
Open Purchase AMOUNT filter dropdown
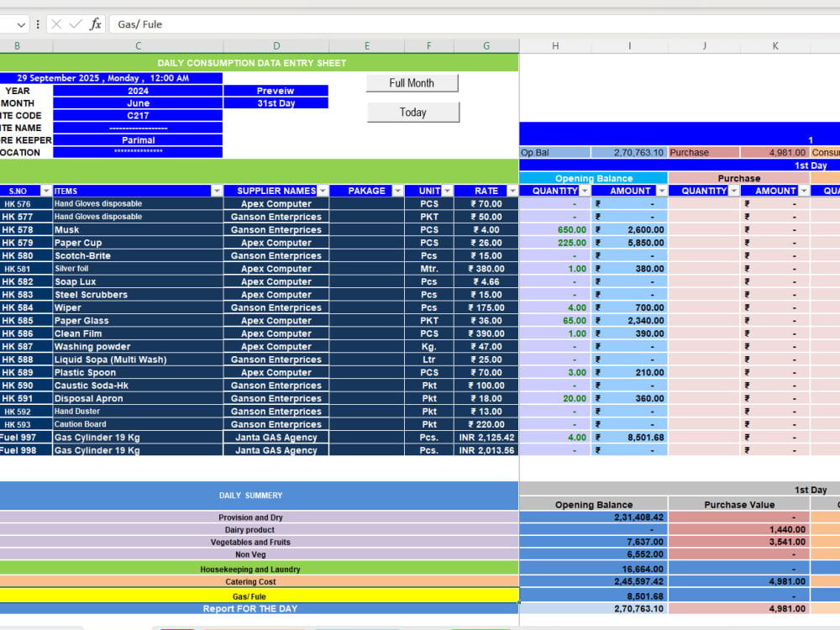804,192
